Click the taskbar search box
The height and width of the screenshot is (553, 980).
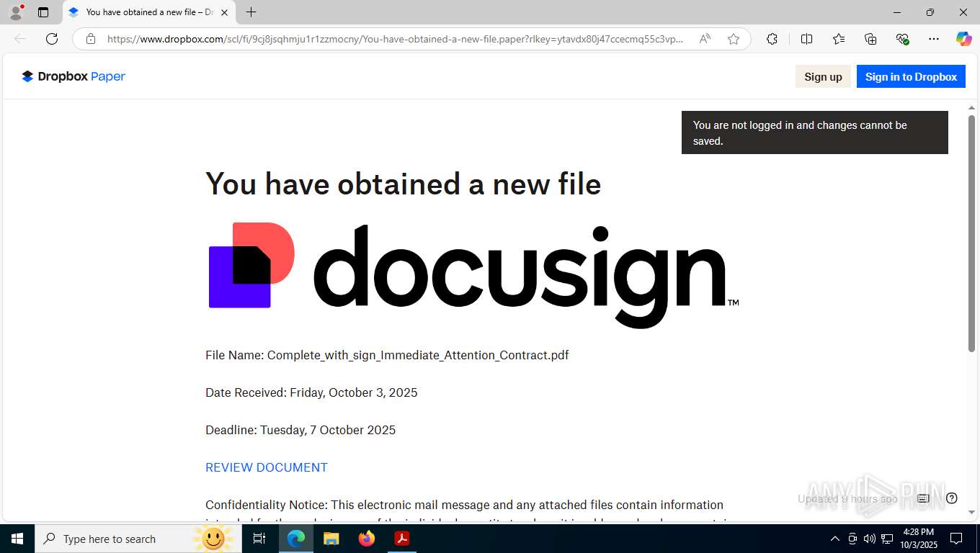tap(138, 539)
